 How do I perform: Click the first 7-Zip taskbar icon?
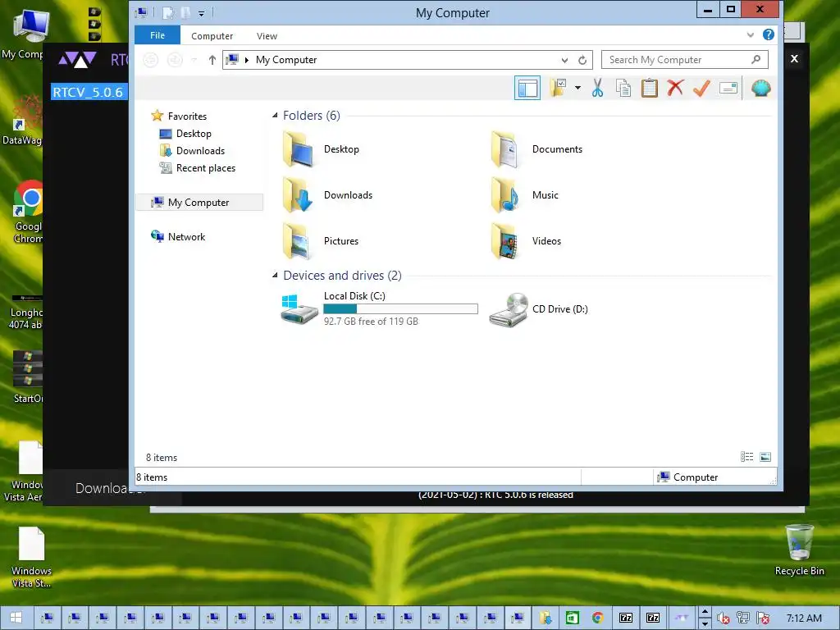pos(626,618)
